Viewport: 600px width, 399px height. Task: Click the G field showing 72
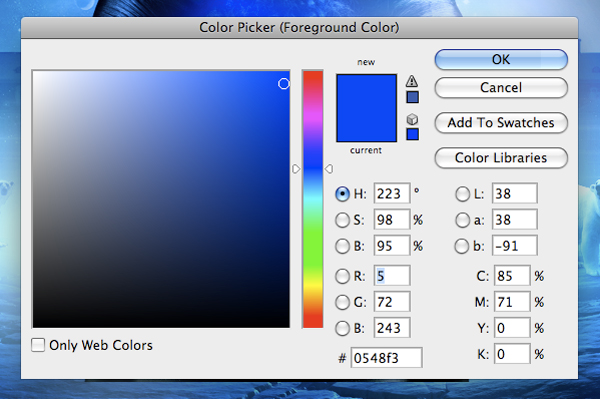[x=392, y=302]
